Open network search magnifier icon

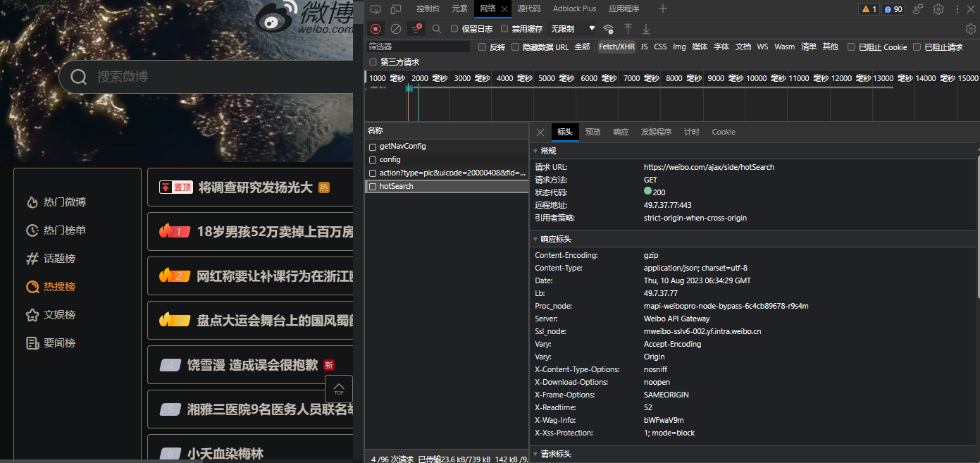(437, 29)
